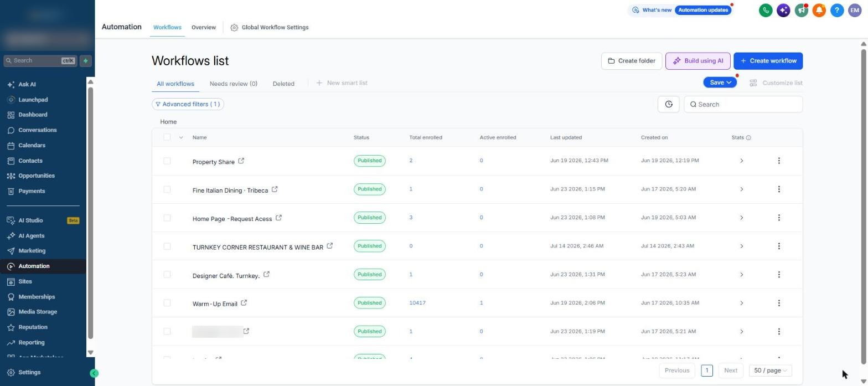Open total enrolled 10417 for Warm-Up Email
Image resolution: width=868 pixels, height=386 pixels.
point(417,303)
